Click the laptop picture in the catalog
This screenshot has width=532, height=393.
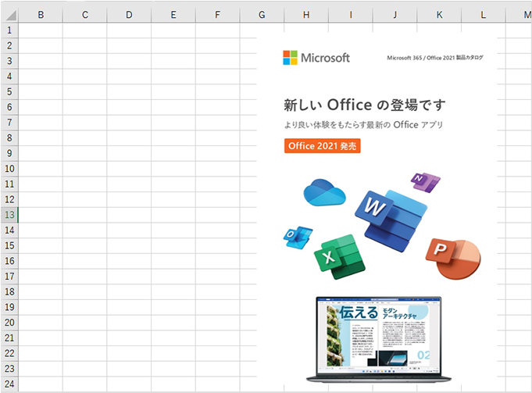click(x=379, y=340)
